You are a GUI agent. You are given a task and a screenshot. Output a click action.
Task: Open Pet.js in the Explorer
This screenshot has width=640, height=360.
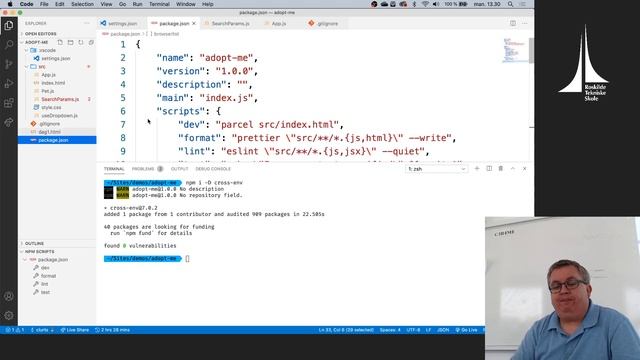coord(47,91)
